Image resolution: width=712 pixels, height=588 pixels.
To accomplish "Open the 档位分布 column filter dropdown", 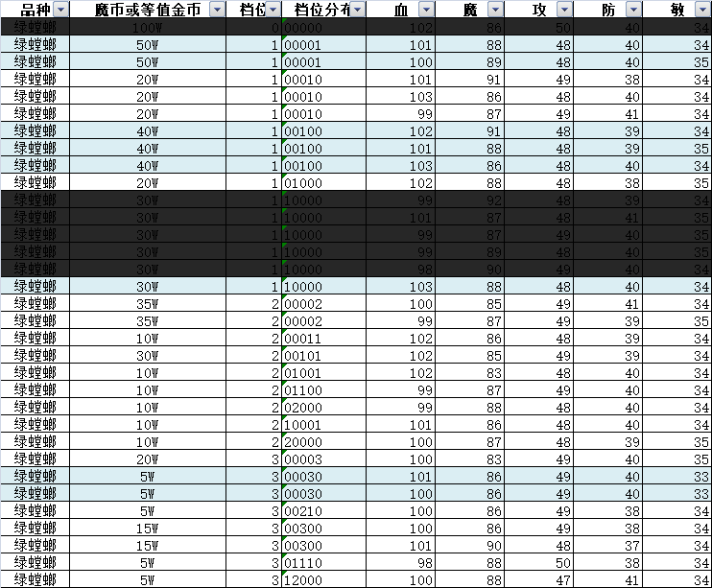I will tap(357, 10).
